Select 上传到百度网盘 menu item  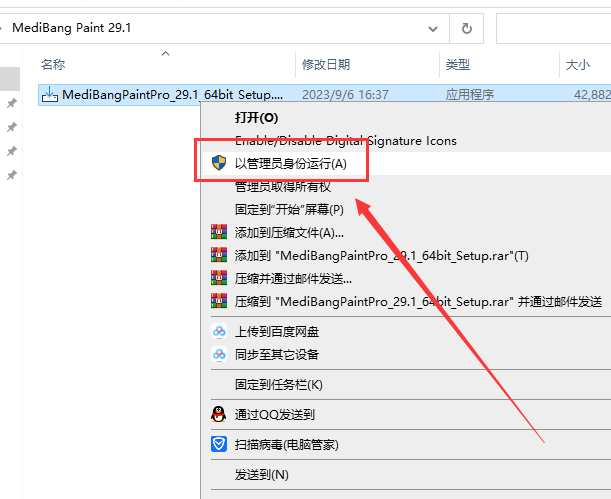point(277,332)
